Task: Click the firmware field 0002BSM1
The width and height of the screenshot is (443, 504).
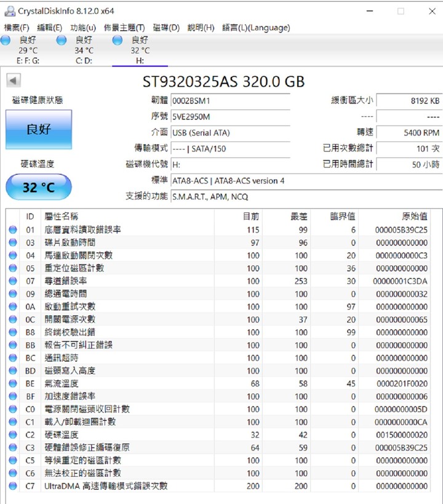Action: (231, 101)
